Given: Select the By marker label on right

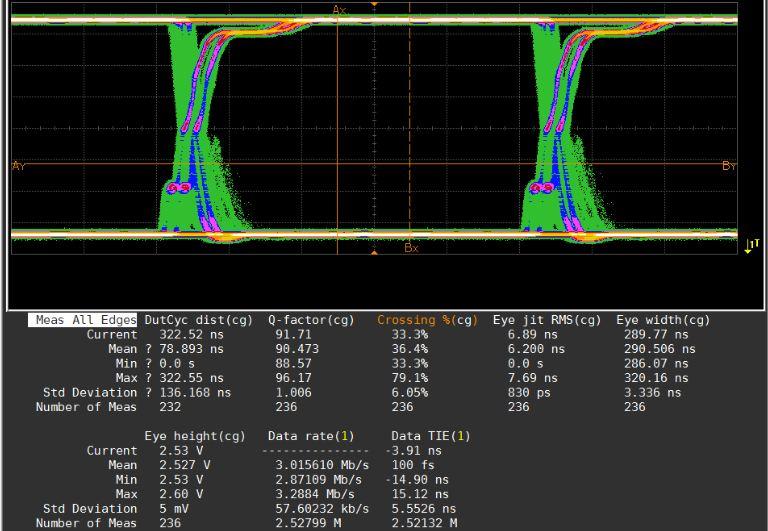Looking at the screenshot, I should click(x=728, y=166).
